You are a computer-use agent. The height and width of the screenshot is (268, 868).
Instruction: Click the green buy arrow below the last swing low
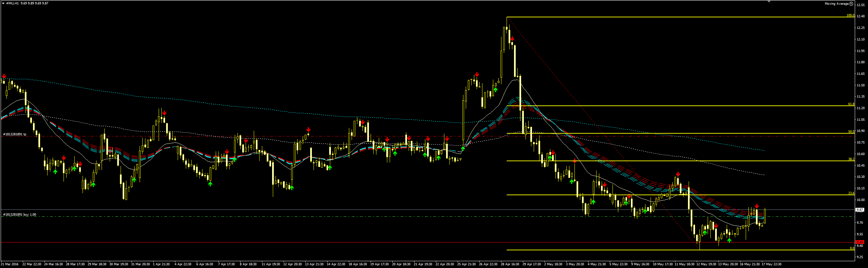729,240
